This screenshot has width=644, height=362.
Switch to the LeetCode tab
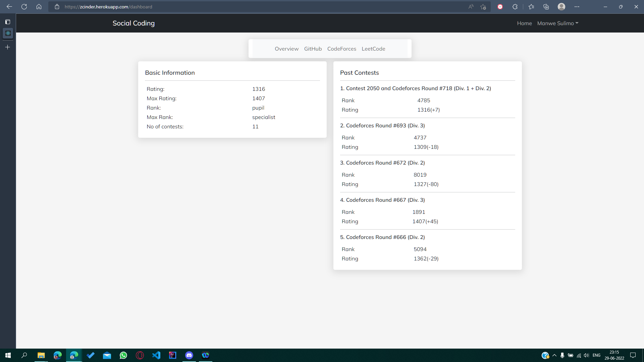point(373,49)
